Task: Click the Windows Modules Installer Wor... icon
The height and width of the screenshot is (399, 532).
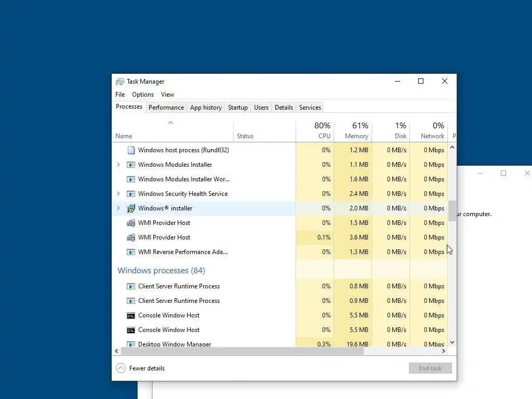Action: tap(131, 179)
